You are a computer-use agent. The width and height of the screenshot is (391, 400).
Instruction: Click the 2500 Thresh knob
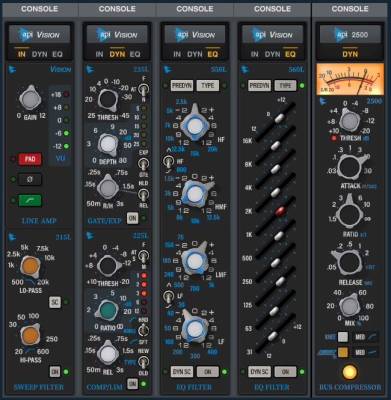350,121
